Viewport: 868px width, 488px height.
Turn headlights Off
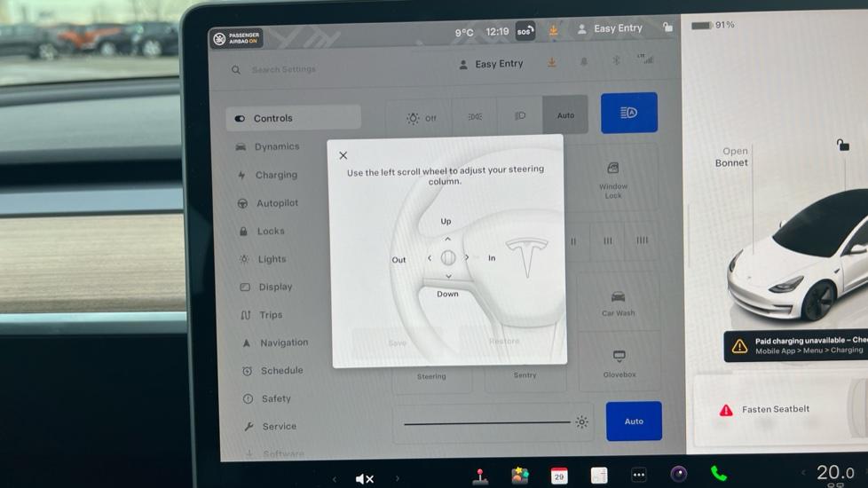419,117
